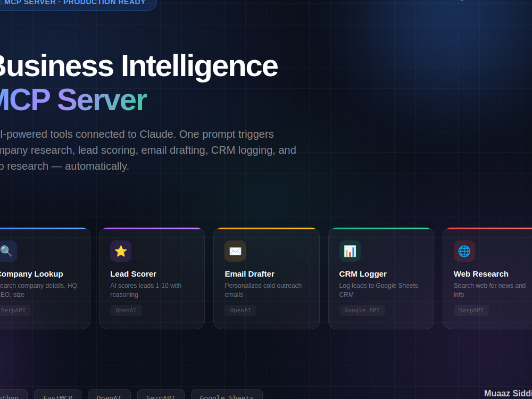Select the Company Lookup description about HQ and size
The width and height of the screenshot is (532, 399).
click(x=39, y=290)
